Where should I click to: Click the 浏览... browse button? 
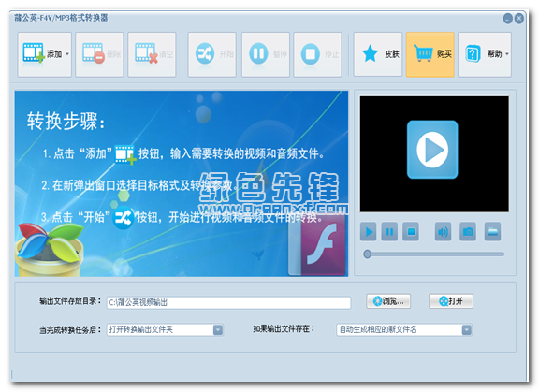(x=388, y=301)
